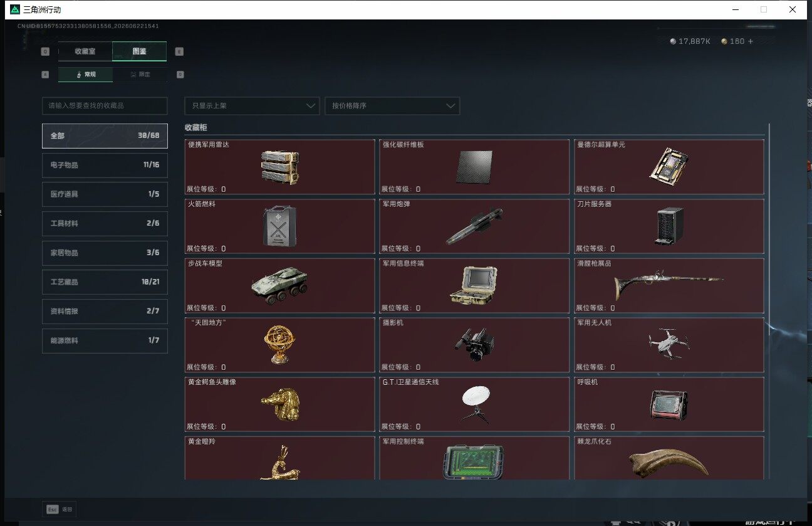Image resolution: width=812 pixels, height=526 pixels.
Task: Select the 军用无人机 drone item
Action: tap(669, 344)
